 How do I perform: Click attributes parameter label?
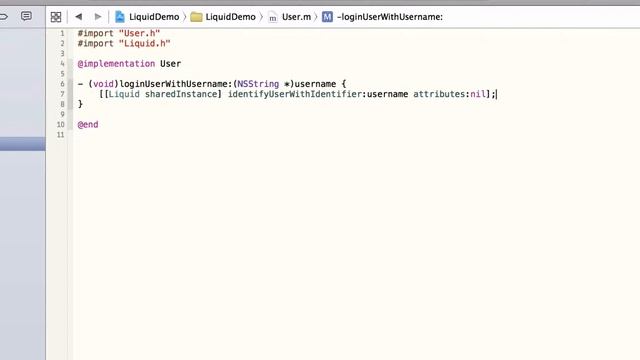pyautogui.click(x=439, y=94)
